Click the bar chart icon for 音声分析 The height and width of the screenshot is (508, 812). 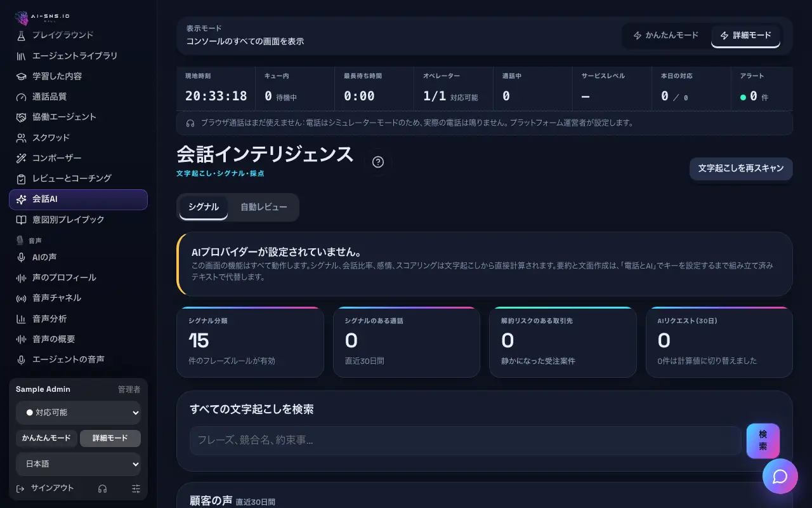[x=21, y=319]
